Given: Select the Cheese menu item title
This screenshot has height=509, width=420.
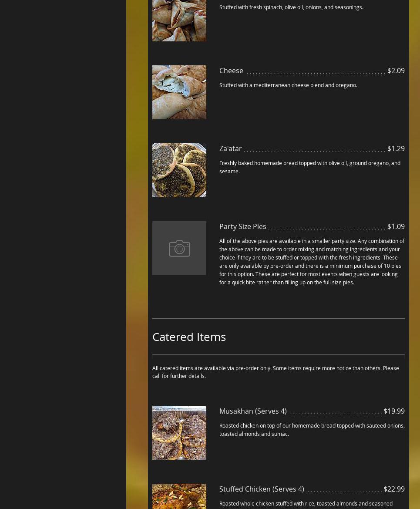Looking at the screenshot, I should tap(231, 71).
